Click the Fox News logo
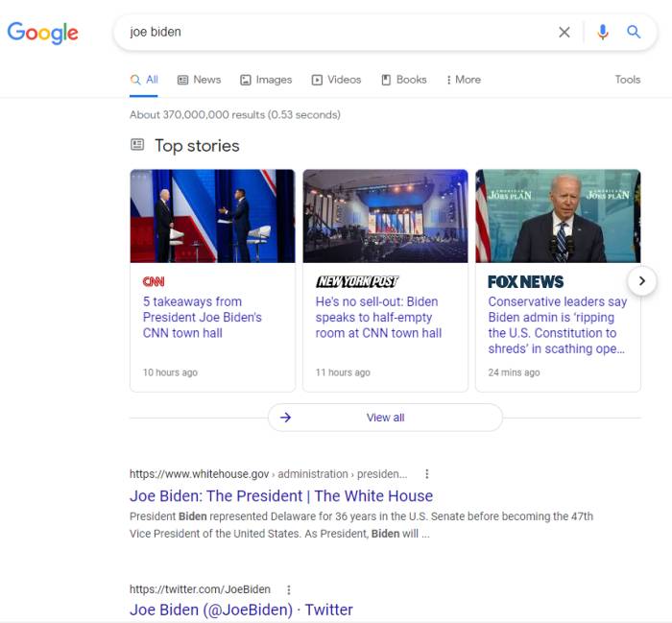The image size is (672, 623). pos(526,281)
